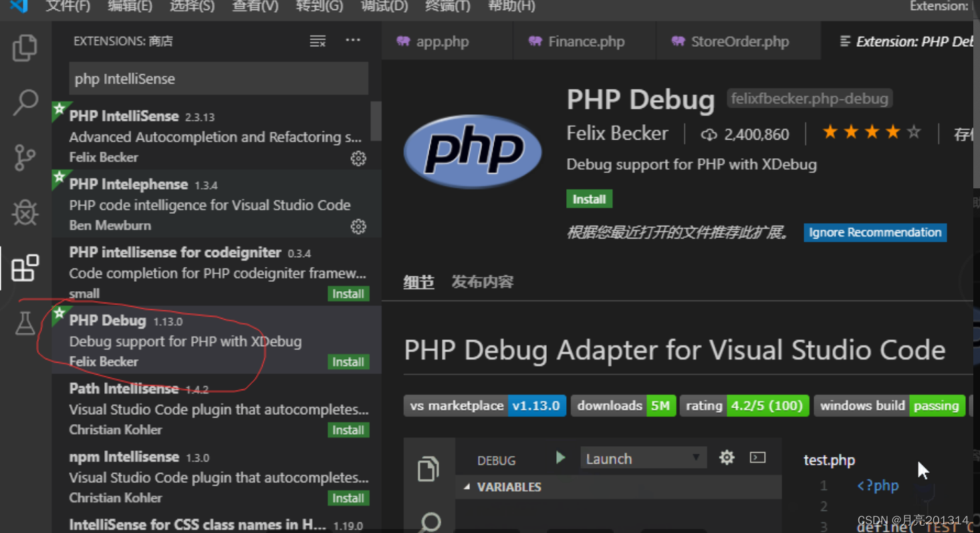The width and height of the screenshot is (980, 533).
Task: Click the extensions search input field
Action: pyautogui.click(x=219, y=79)
